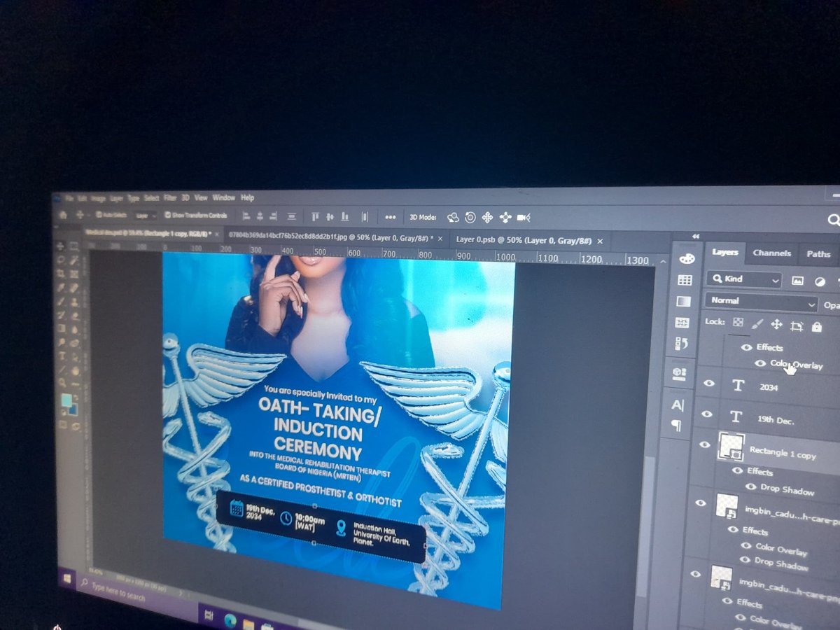Click the background color swatch
Screen dimensions: 840x630
pyautogui.click(x=74, y=410)
